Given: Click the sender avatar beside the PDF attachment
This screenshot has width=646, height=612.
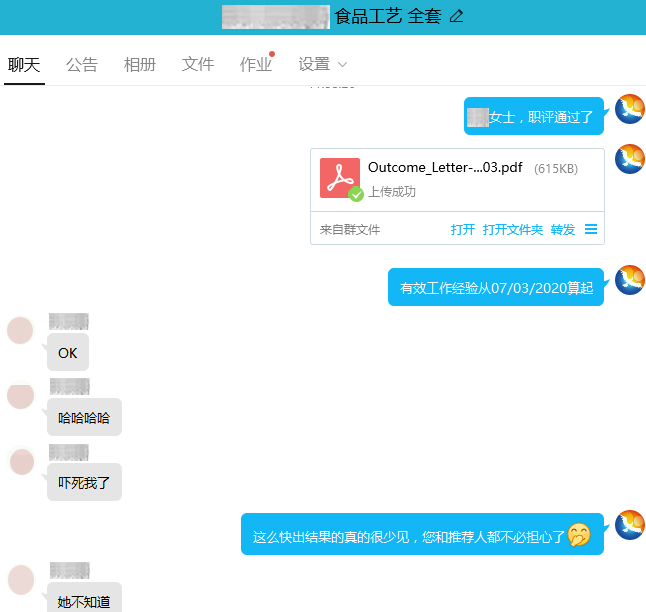Looking at the screenshot, I should click(x=630, y=159).
